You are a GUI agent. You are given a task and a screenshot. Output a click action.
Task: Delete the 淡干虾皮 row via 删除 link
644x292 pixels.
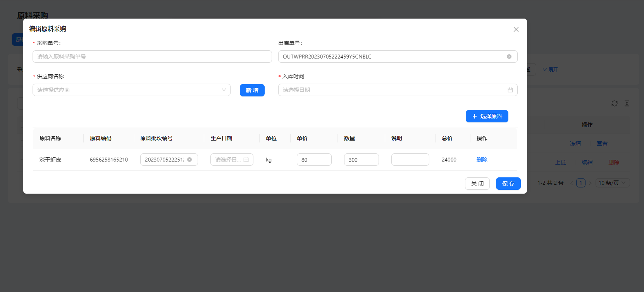click(x=482, y=160)
